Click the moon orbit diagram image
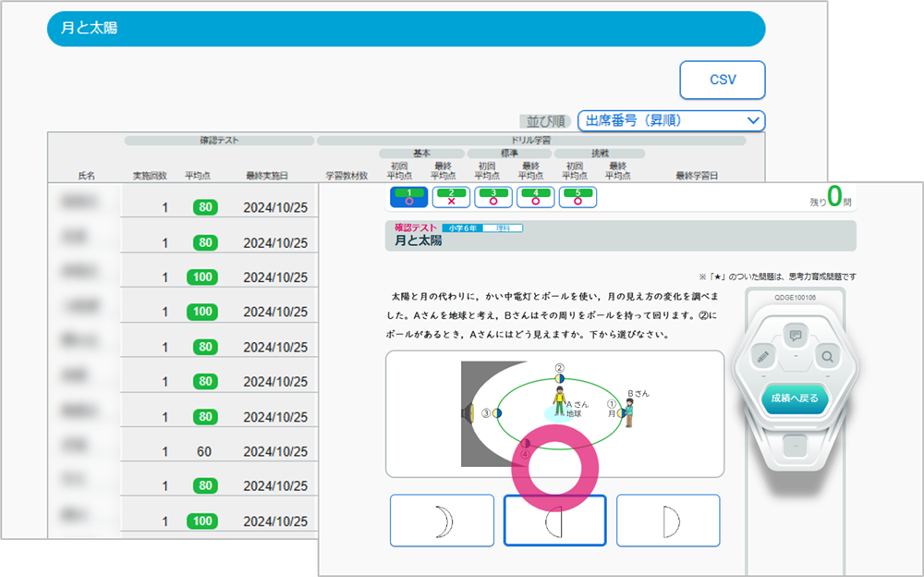Image resolution: width=924 pixels, height=577 pixels. [554, 413]
